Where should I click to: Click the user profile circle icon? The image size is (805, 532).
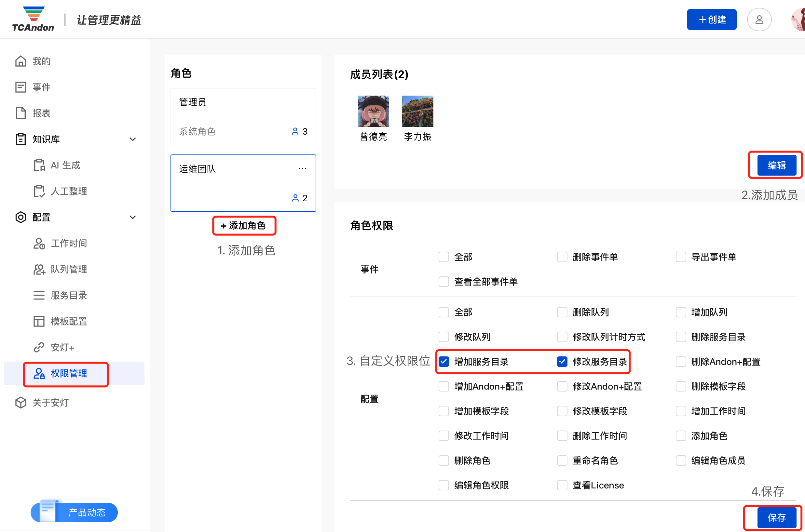(759, 20)
